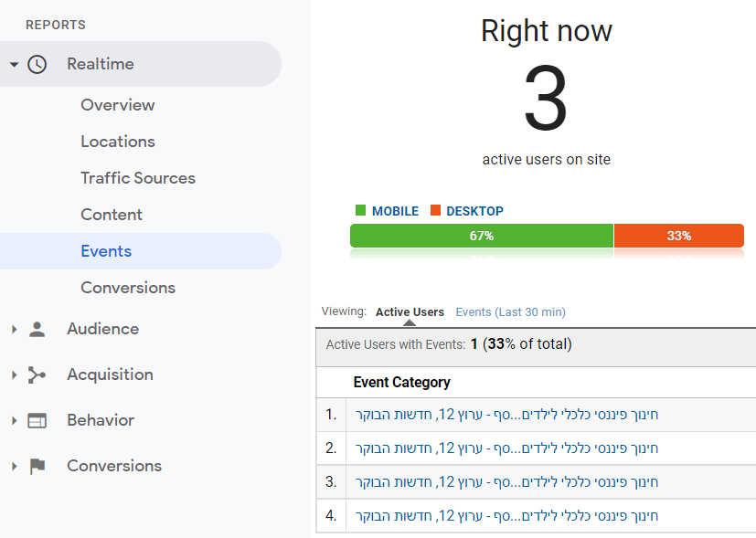Click the orange DESKTOP legend swatch
The width and height of the screenshot is (756, 538).
pos(435,210)
